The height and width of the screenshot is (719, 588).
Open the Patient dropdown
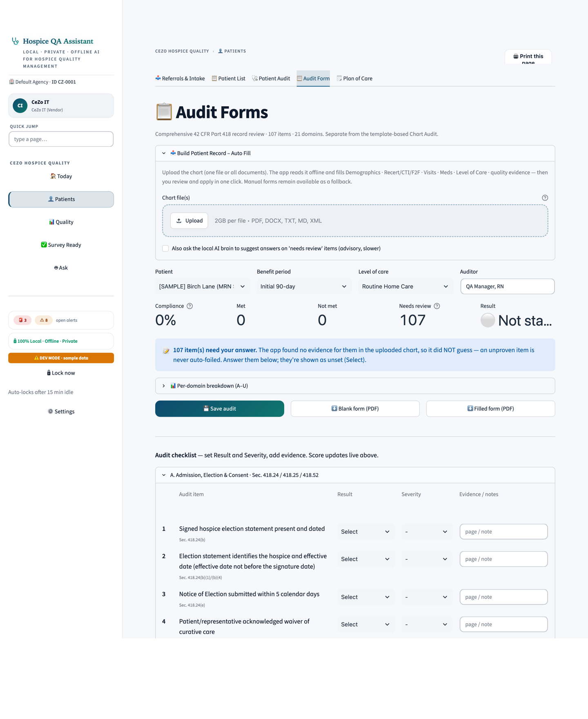202,286
